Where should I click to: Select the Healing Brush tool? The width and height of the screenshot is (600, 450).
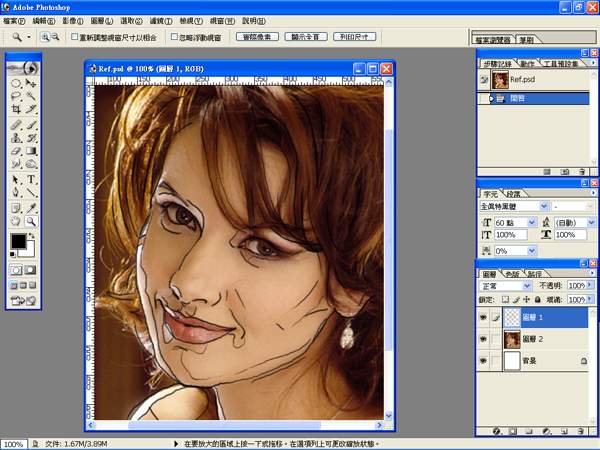16,125
